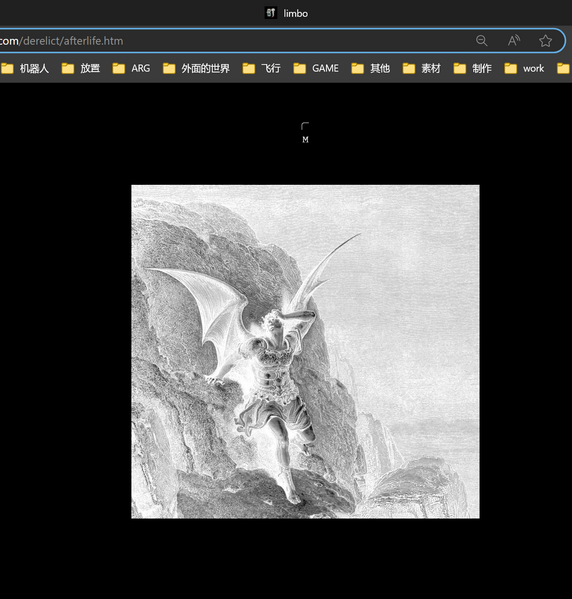Open the 制作 bookmark folder
Viewport: 572px width, 599px height.
click(x=473, y=68)
